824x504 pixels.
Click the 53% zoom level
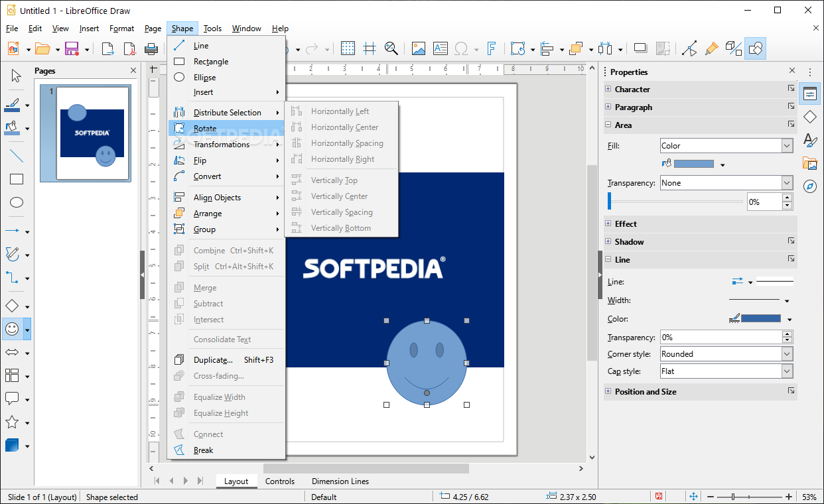[809, 497]
